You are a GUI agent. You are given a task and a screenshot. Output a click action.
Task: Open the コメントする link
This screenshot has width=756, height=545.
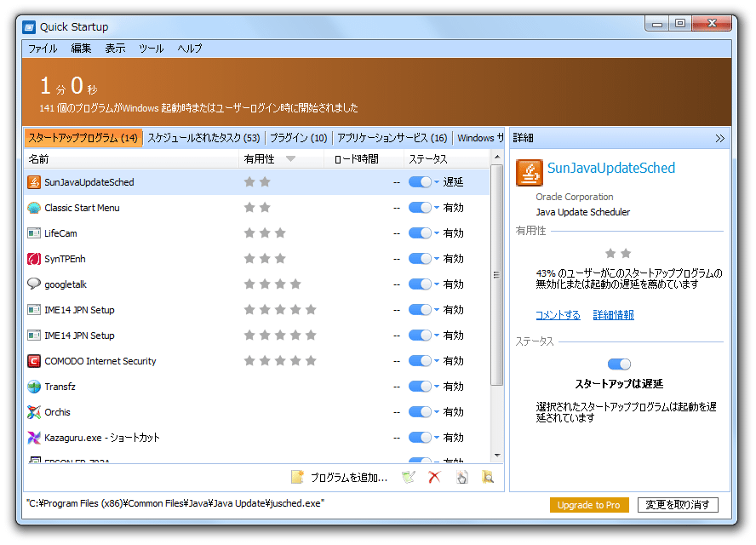pyautogui.click(x=558, y=315)
